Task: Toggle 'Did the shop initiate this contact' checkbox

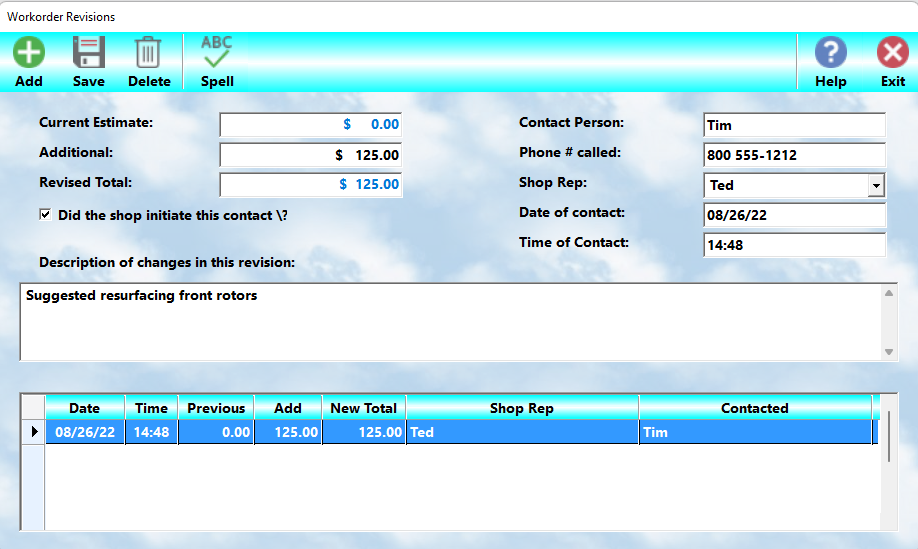Action: [45, 215]
